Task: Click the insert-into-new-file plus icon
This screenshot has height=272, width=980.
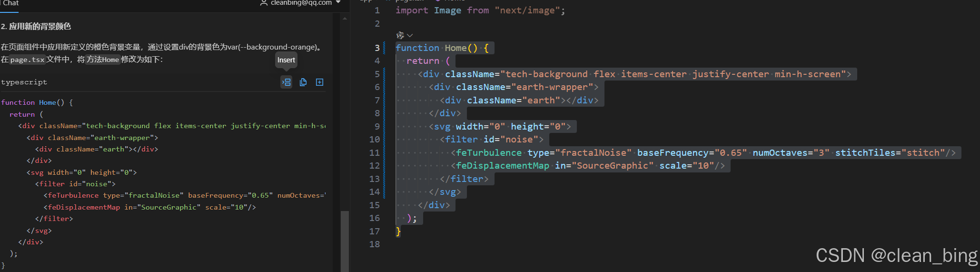Action: (x=320, y=82)
